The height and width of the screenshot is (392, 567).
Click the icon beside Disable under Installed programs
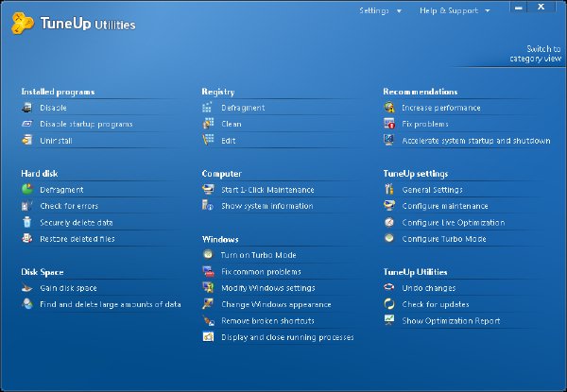point(27,108)
